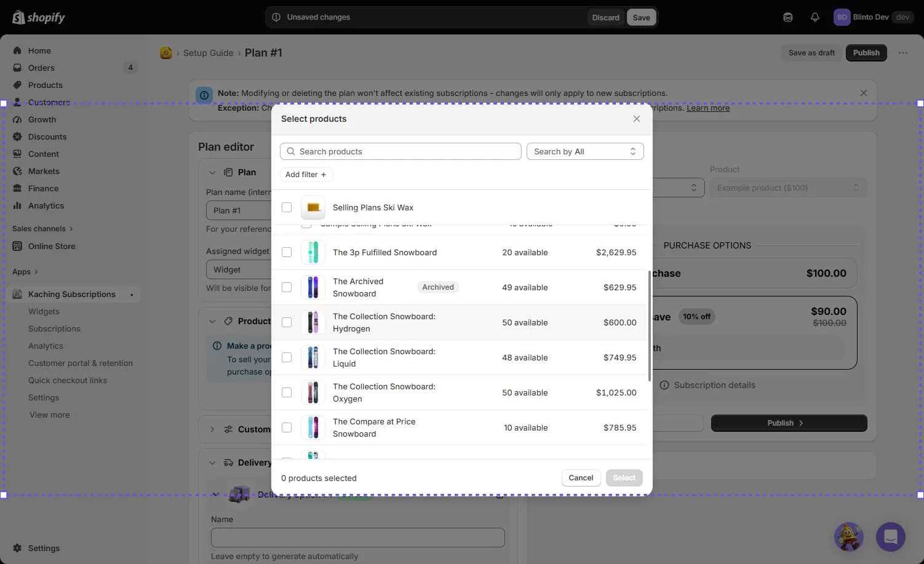
Task: Open Customer portal & retention menu item
Action: click(81, 363)
